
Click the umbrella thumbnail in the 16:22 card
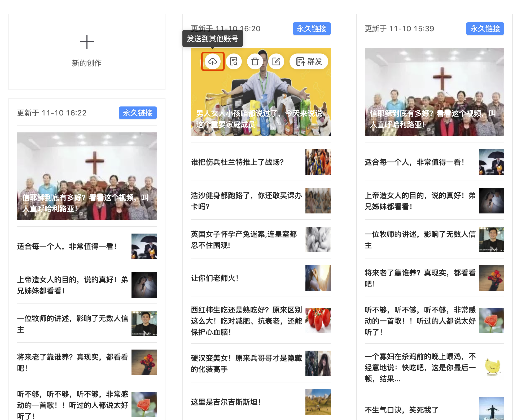click(x=144, y=246)
